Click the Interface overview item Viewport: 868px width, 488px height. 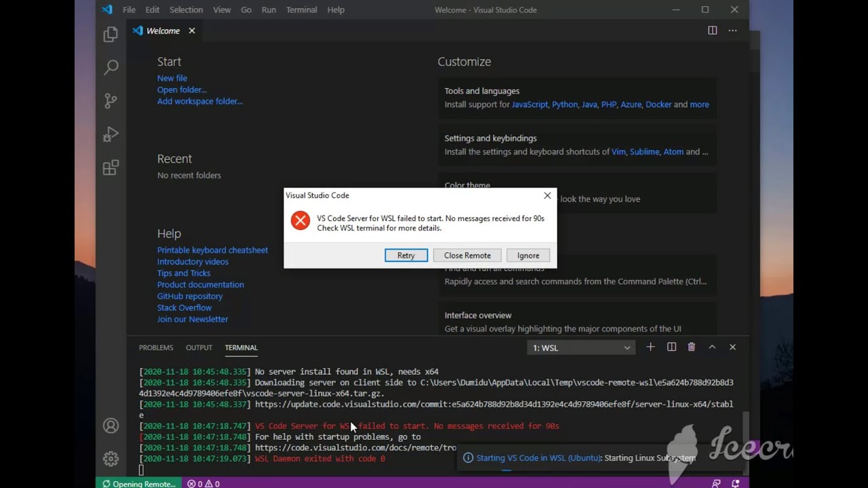click(577, 321)
